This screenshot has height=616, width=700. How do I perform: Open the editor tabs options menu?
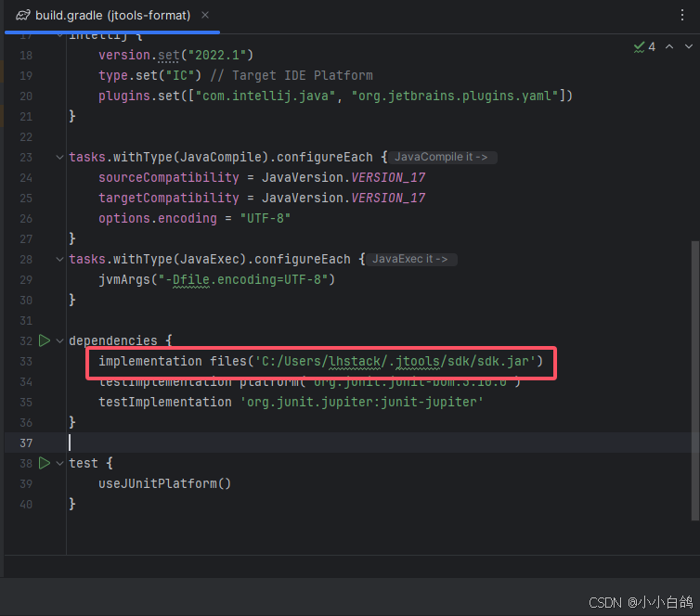[x=682, y=15]
